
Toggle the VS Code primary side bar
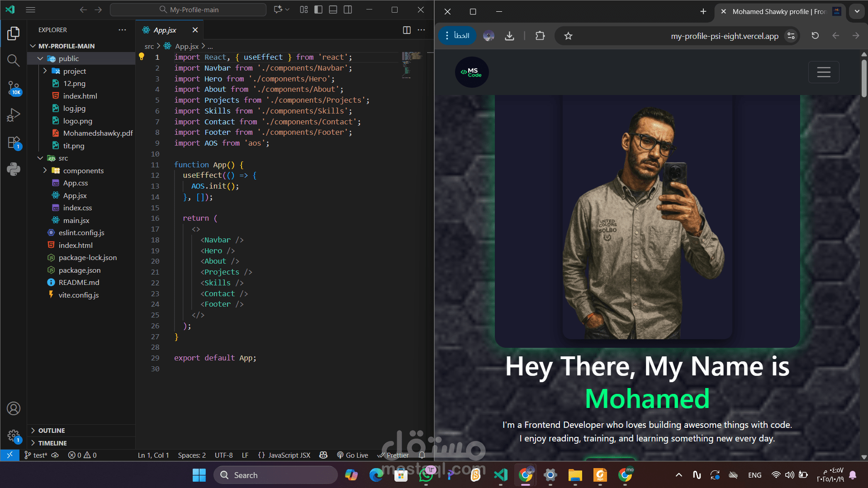coord(318,9)
